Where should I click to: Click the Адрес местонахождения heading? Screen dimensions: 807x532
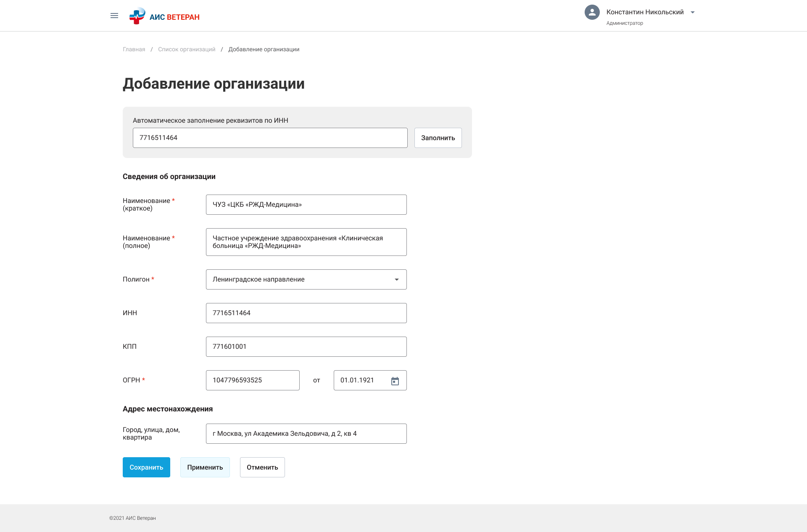(x=168, y=409)
